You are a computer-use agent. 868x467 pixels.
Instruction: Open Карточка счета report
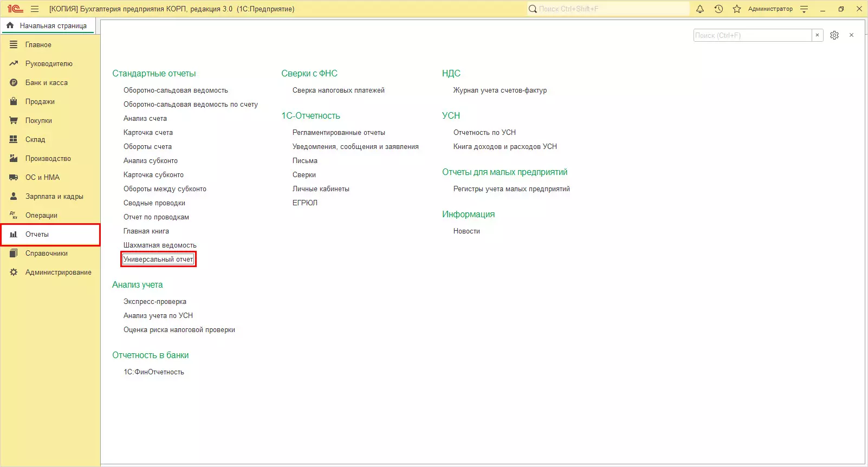click(148, 132)
